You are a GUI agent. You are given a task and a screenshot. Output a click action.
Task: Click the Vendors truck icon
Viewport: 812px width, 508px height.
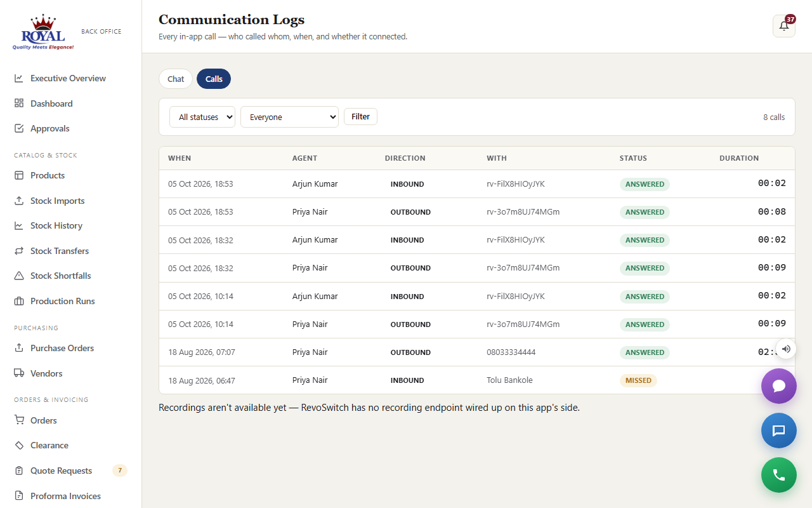[x=19, y=373]
